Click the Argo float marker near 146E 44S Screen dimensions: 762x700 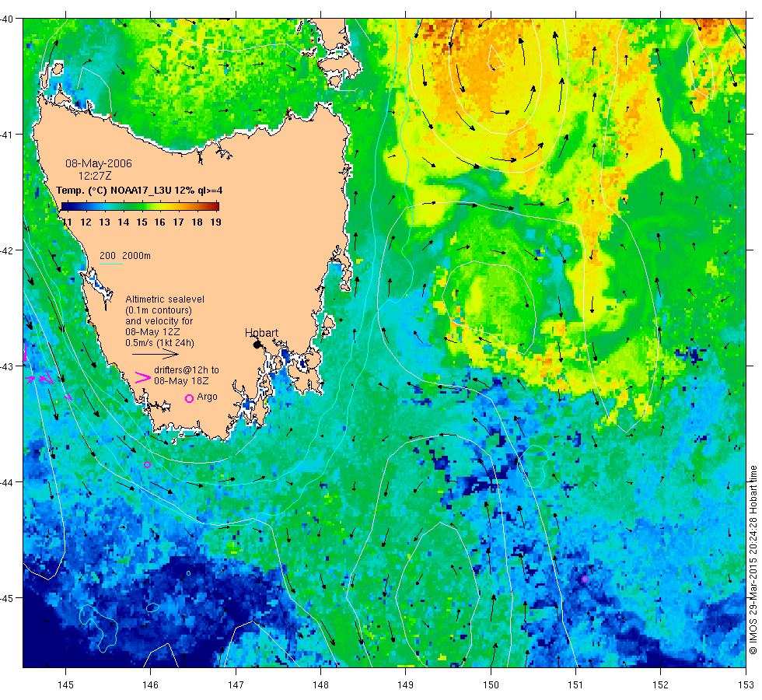147,465
